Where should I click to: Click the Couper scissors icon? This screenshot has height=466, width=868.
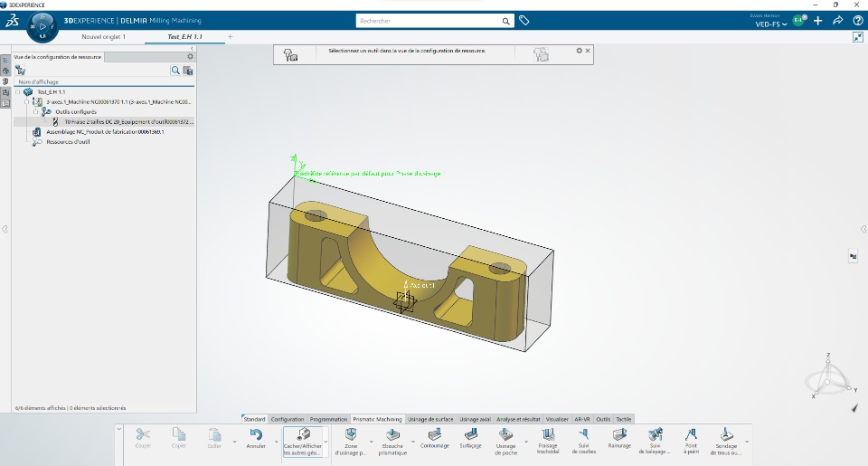click(143, 433)
